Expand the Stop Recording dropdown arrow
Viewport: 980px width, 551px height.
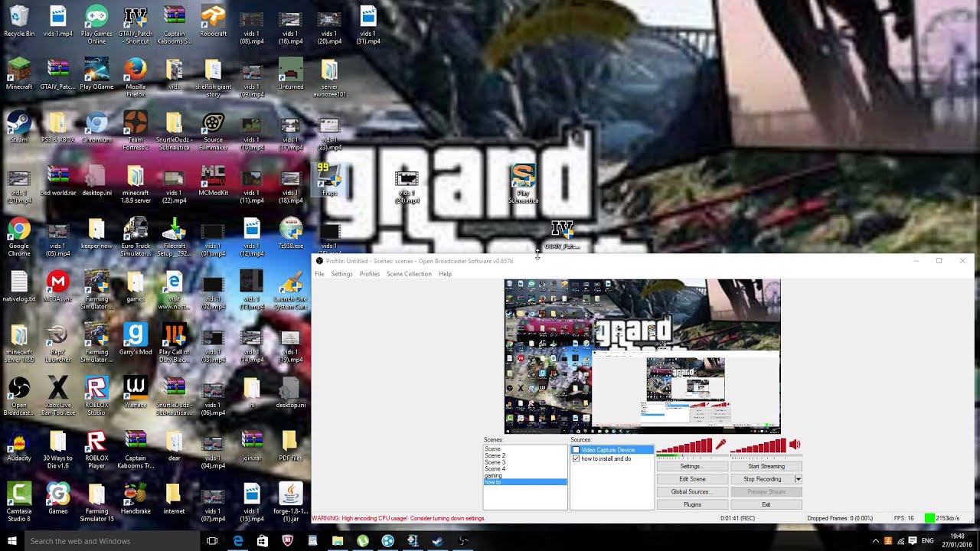point(798,479)
